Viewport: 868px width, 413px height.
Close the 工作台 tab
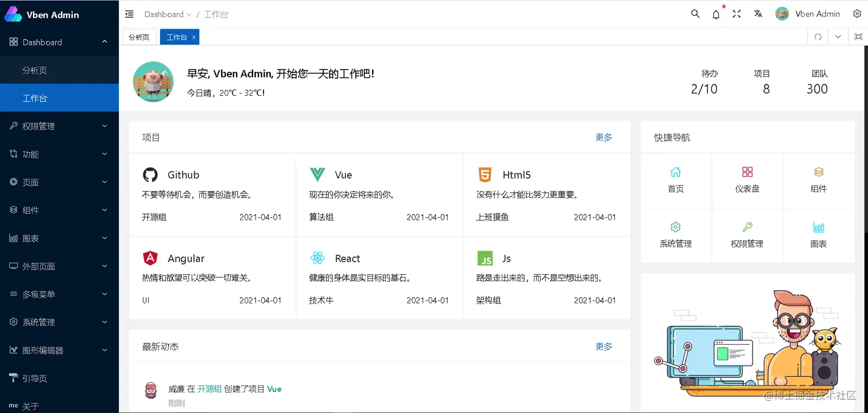click(x=194, y=37)
